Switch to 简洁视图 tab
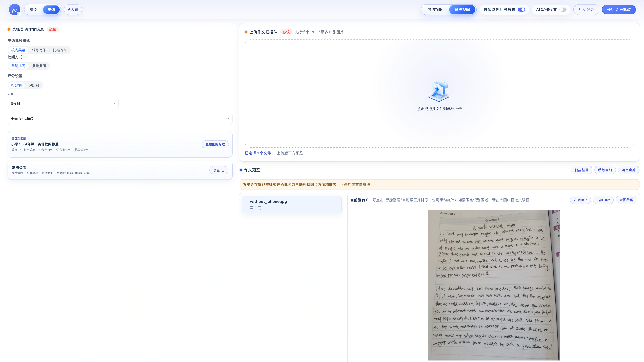The height and width of the screenshot is (362, 644). [435, 10]
